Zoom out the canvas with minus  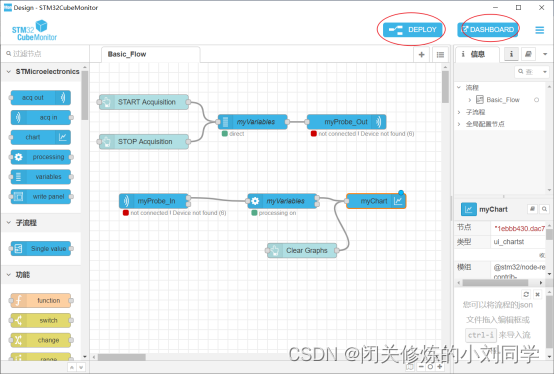(x=421, y=367)
